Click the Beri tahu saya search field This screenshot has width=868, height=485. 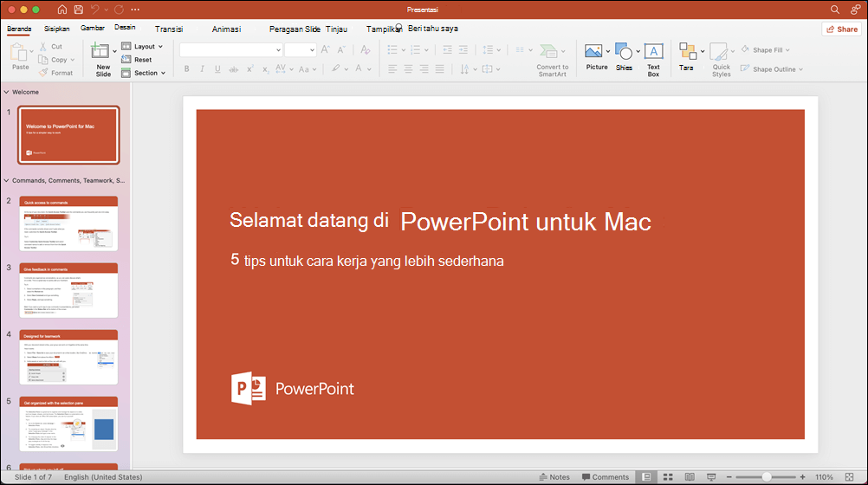click(432, 29)
